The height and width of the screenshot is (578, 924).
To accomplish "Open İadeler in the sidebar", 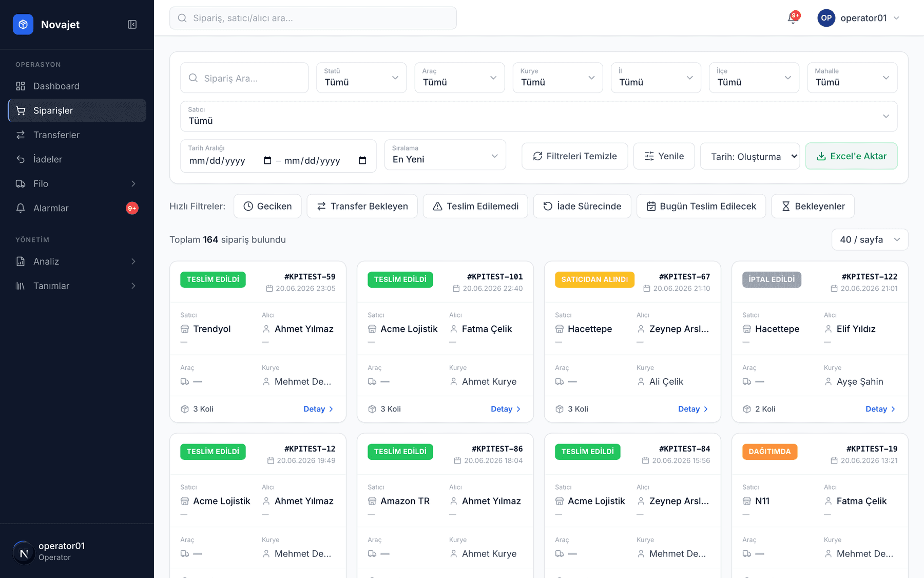I will pyautogui.click(x=77, y=159).
